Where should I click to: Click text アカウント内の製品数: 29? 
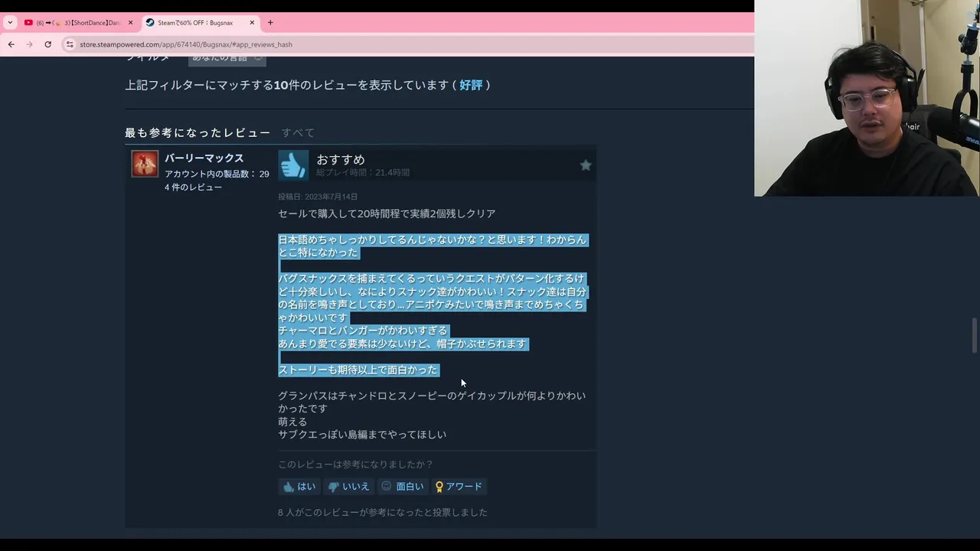[x=217, y=174]
